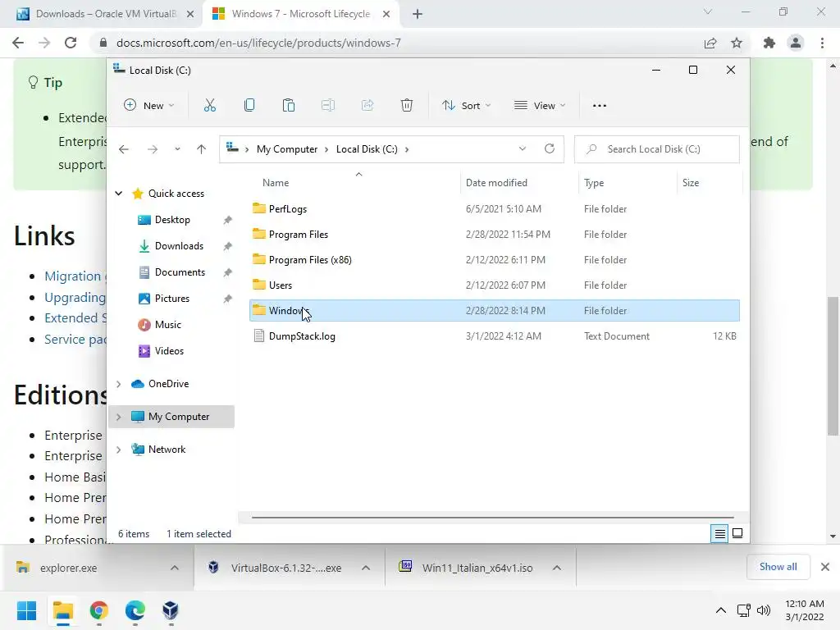Click the browser page vertical scrollbar

pos(833,366)
